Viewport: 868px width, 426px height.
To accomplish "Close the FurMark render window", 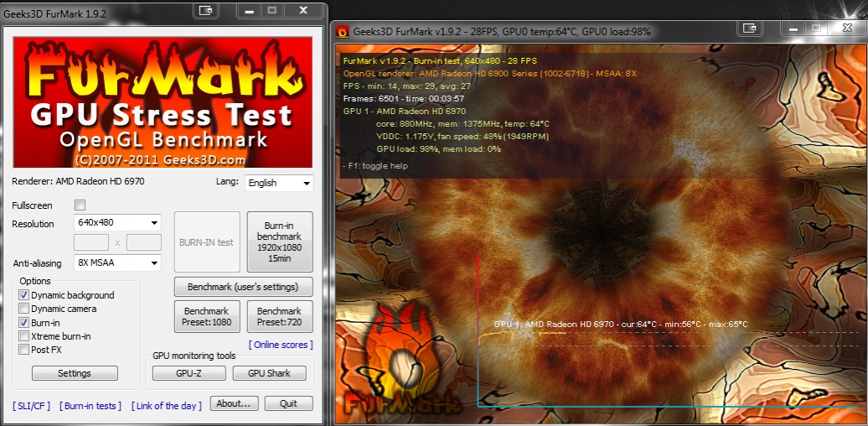I will click(x=846, y=27).
